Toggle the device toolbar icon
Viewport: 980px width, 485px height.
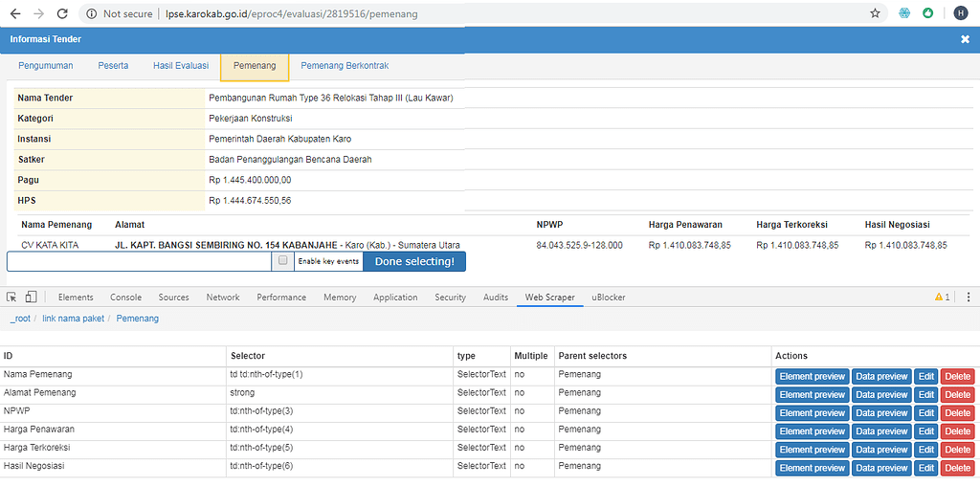pos(32,298)
